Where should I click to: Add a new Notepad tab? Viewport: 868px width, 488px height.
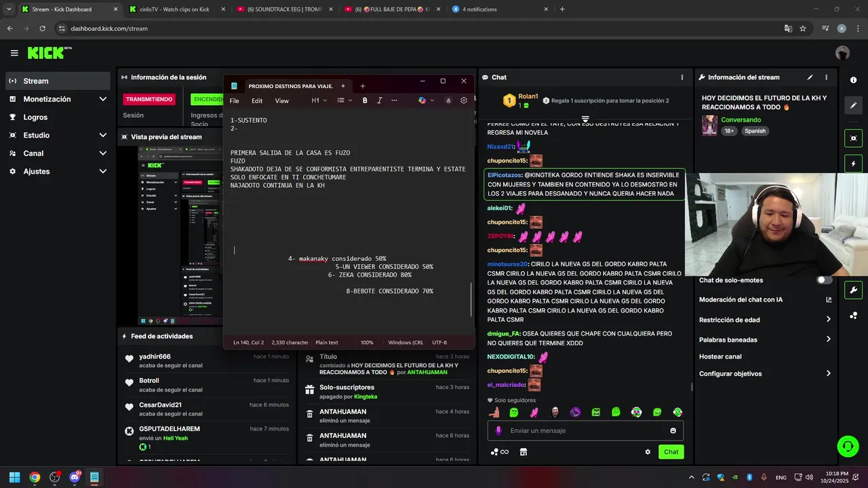tap(363, 86)
